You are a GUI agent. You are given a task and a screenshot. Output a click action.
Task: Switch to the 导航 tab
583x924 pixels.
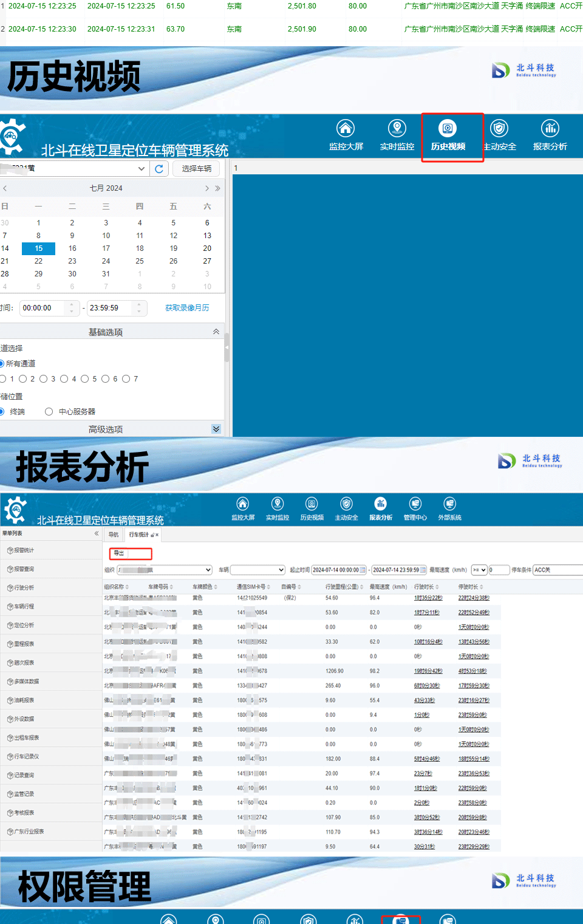click(x=114, y=535)
